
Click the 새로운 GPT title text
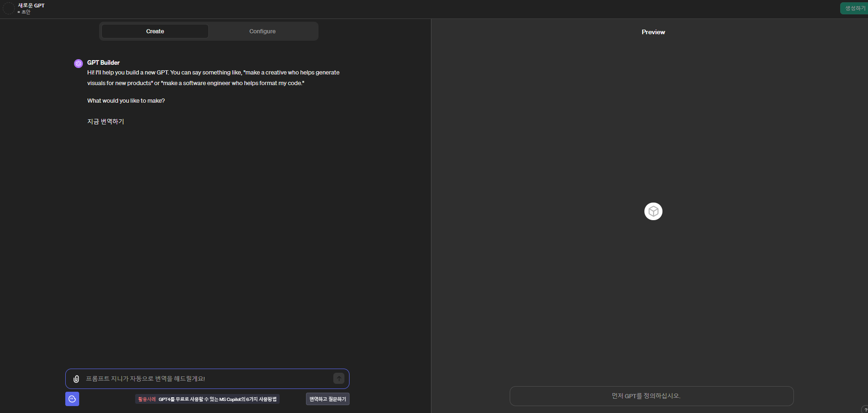click(31, 6)
